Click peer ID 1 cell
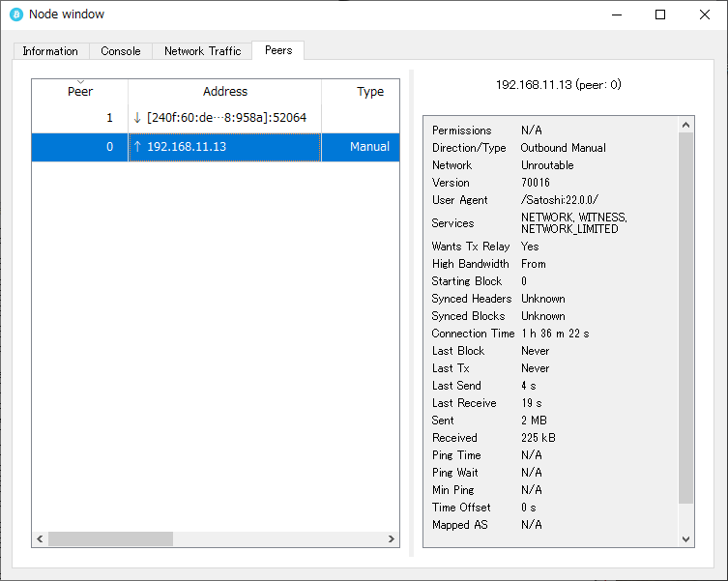Image resolution: width=728 pixels, height=581 pixels. [x=80, y=118]
